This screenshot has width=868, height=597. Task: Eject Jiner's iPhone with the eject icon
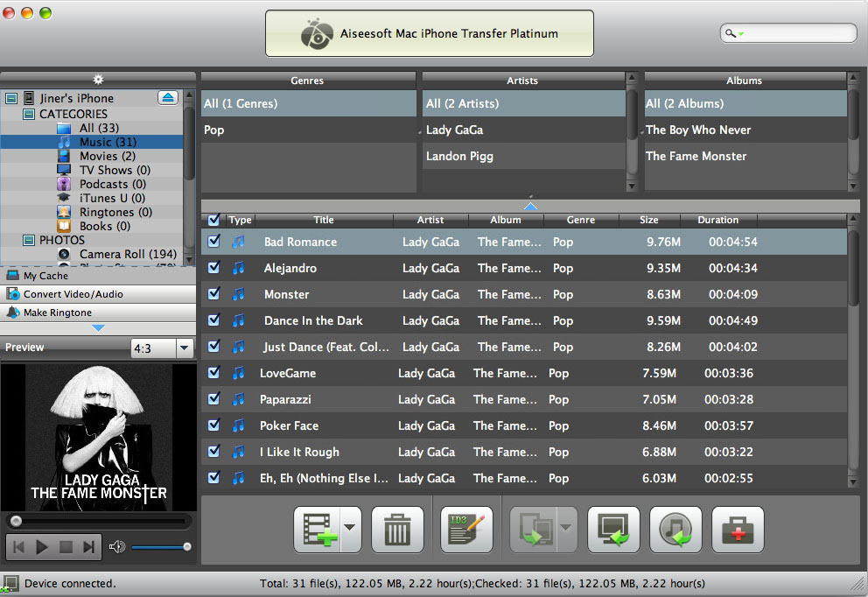tap(168, 98)
